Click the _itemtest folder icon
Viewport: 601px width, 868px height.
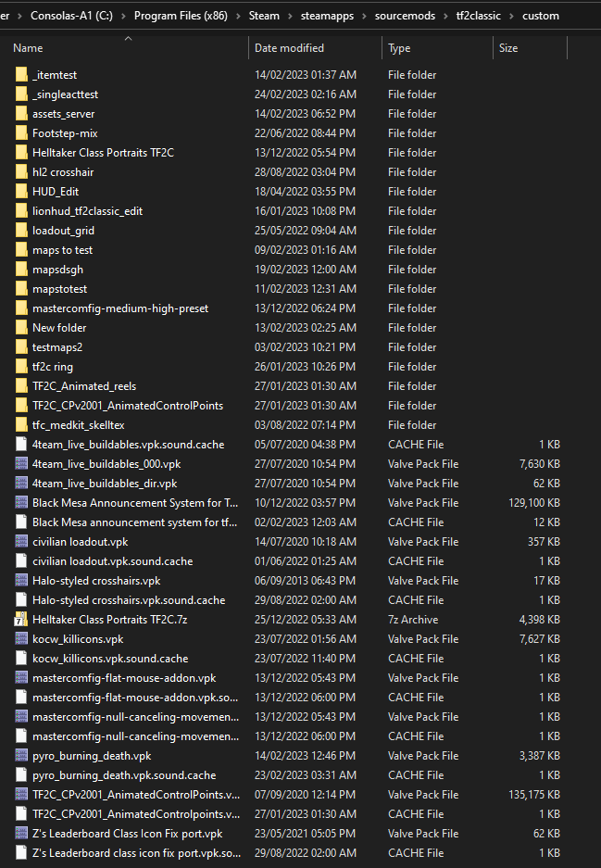[21, 75]
